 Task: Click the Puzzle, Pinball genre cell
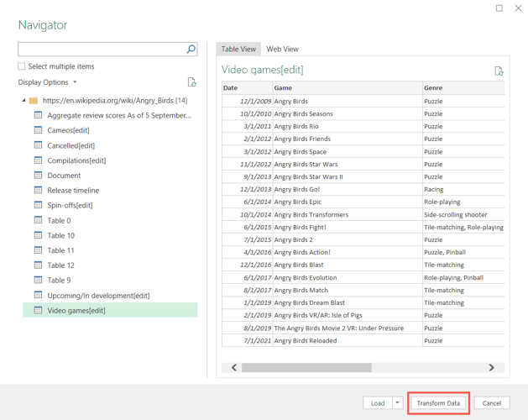463,252
